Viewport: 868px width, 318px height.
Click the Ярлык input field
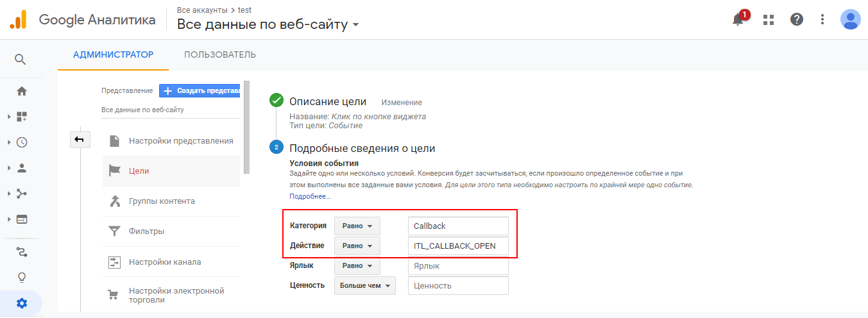pyautogui.click(x=457, y=266)
